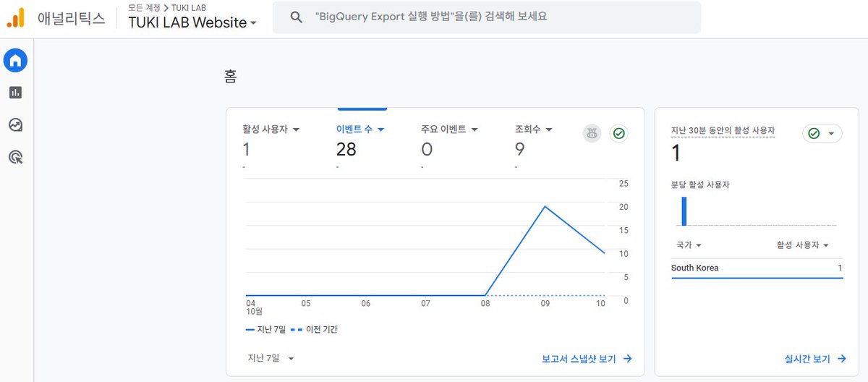Click the key events value 0
The height and width of the screenshot is (382, 868).
(427, 150)
